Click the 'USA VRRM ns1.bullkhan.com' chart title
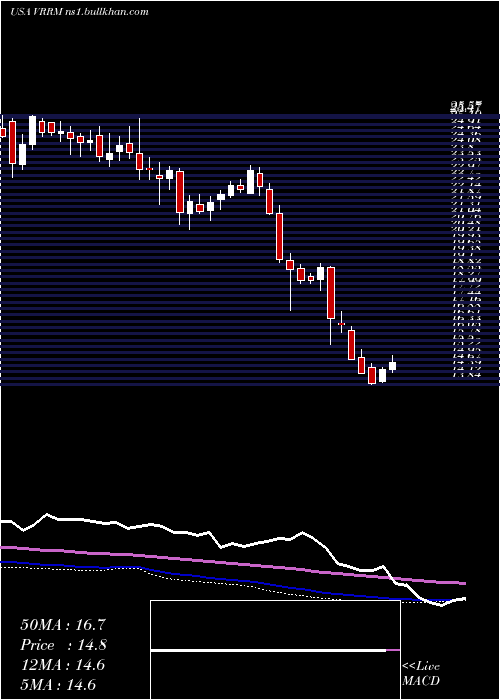The image size is (500, 700). [x=79, y=12]
